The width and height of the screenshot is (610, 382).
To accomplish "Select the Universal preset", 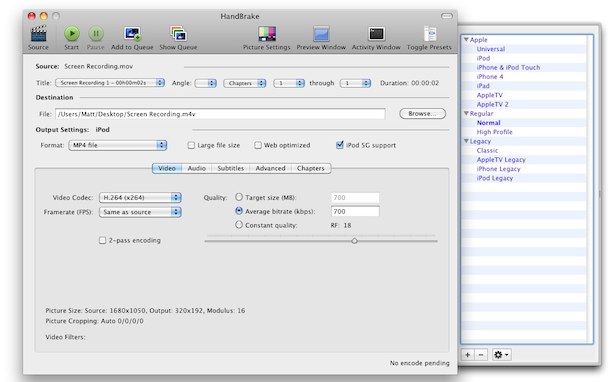I will point(491,49).
